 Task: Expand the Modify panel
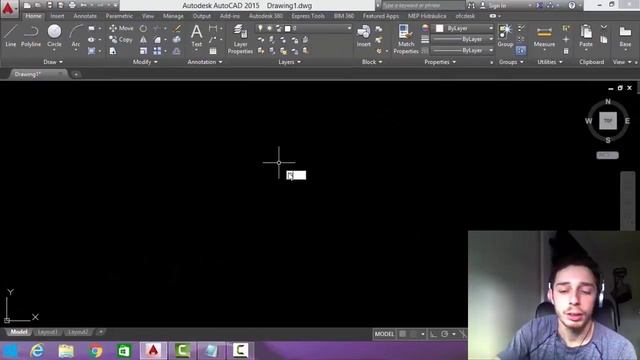(145, 62)
